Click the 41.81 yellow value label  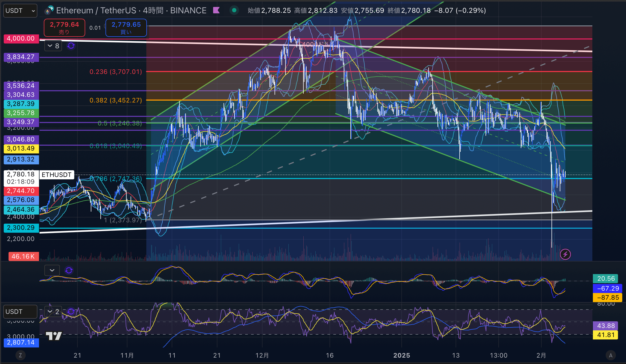point(606,335)
